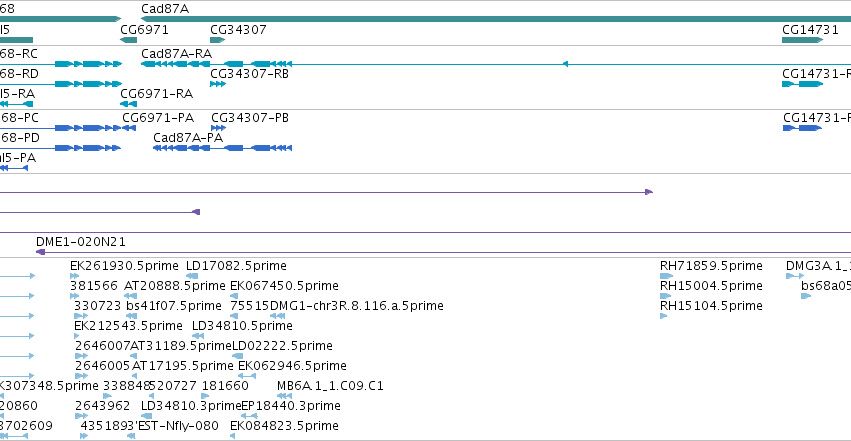Select the CG6971 gene arrow glyph
Screen dimensions: 851x441
tap(129, 40)
